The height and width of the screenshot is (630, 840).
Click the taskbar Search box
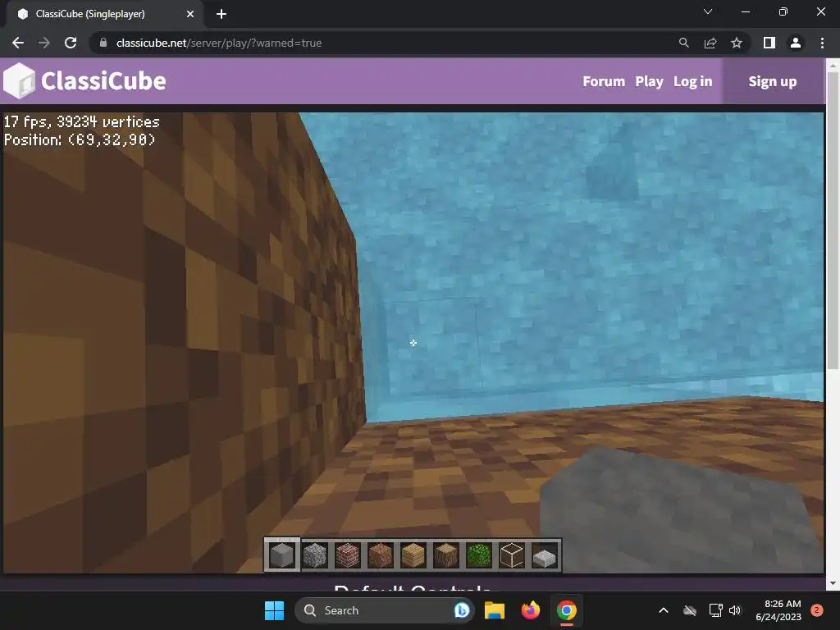(x=384, y=610)
